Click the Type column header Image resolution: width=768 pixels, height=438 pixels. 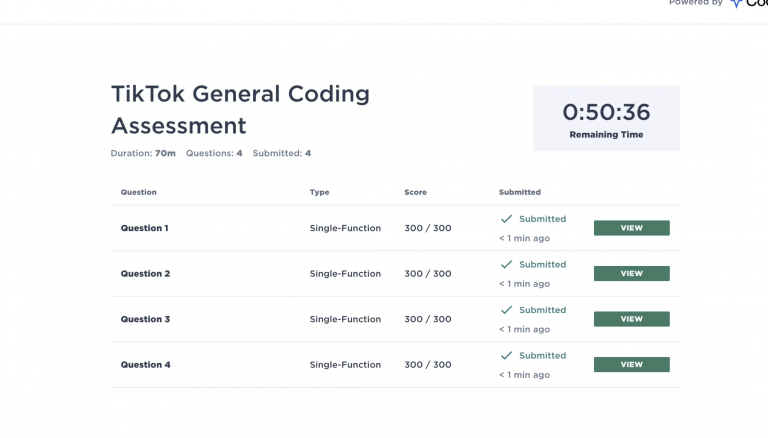(x=319, y=192)
